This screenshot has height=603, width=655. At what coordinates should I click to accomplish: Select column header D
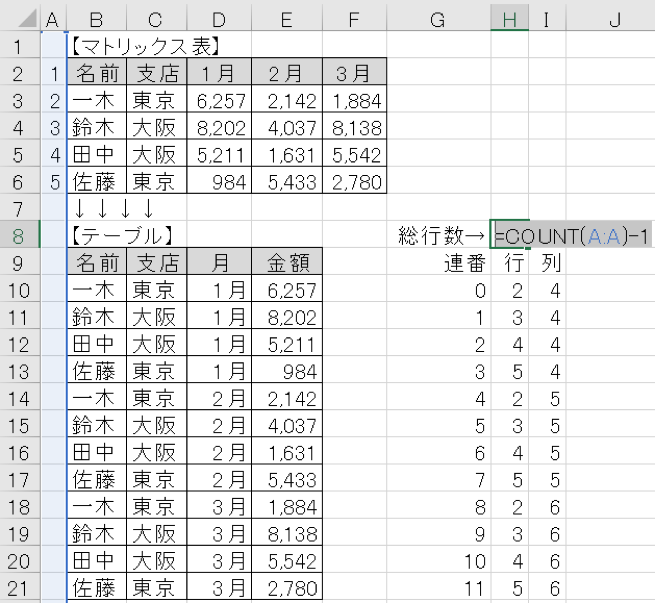[x=219, y=19]
